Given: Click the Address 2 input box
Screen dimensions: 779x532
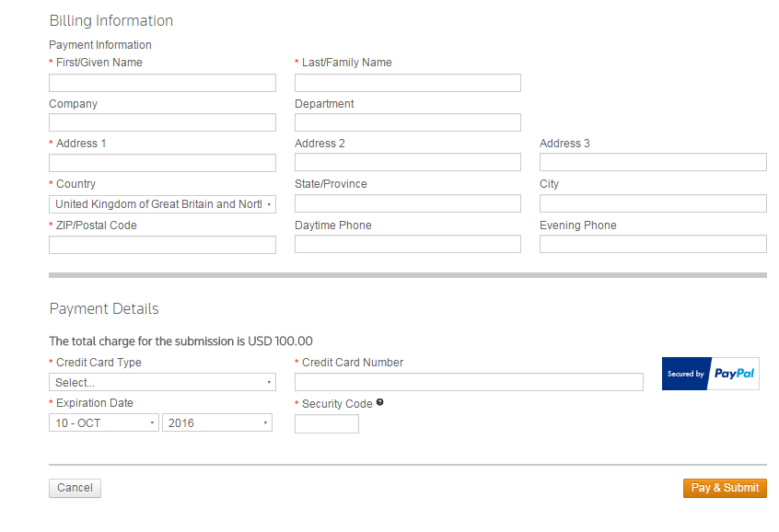Looking at the screenshot, I should pyautogui.click(x=408, y=162).
